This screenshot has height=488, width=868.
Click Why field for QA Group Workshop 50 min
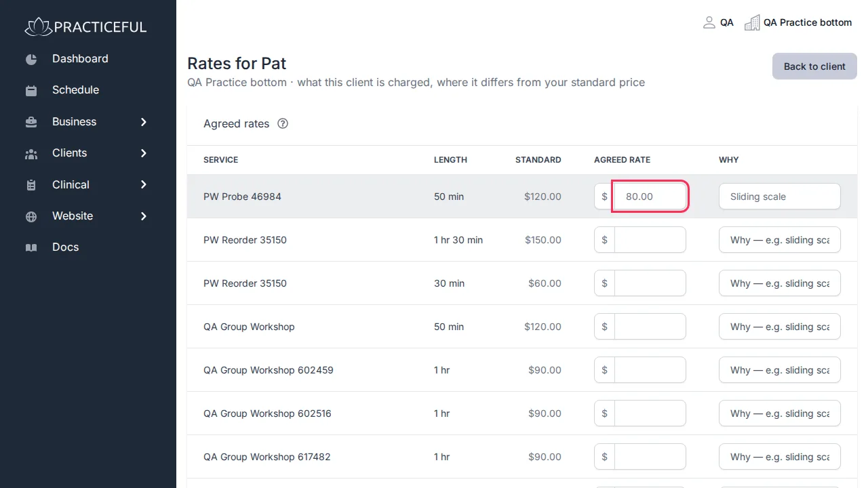[780, 327]
